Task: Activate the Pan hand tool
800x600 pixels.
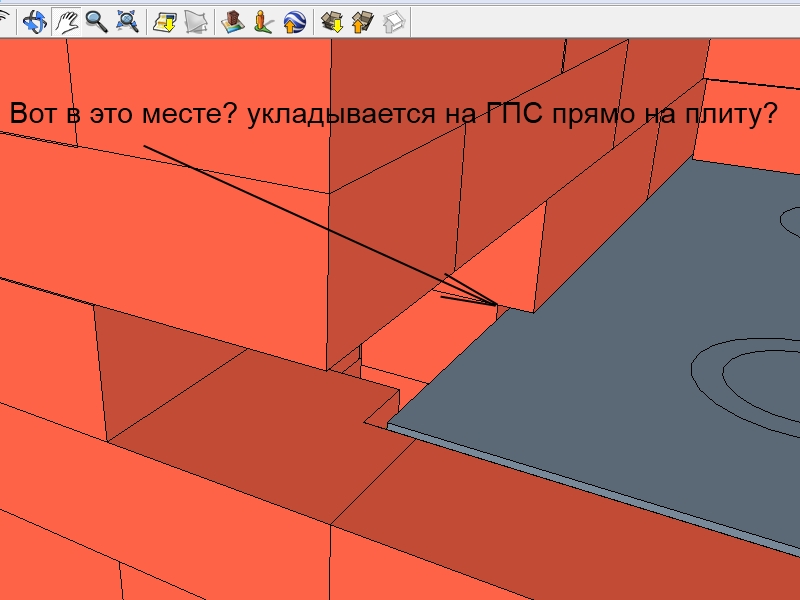Action: click(x=66, y=21)
